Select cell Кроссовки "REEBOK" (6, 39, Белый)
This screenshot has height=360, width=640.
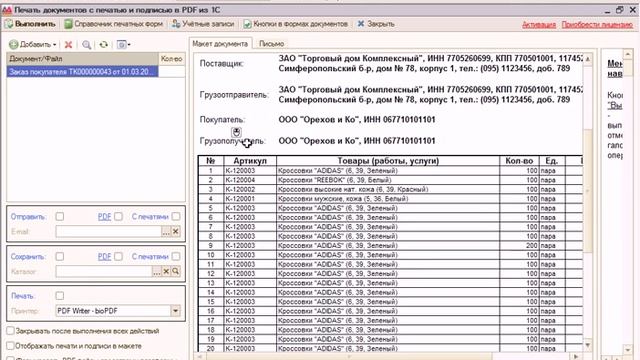(388, 180)
